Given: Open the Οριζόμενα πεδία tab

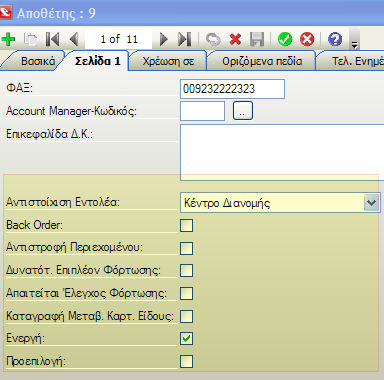Looking at the screenshot, I should coord(262,61).
